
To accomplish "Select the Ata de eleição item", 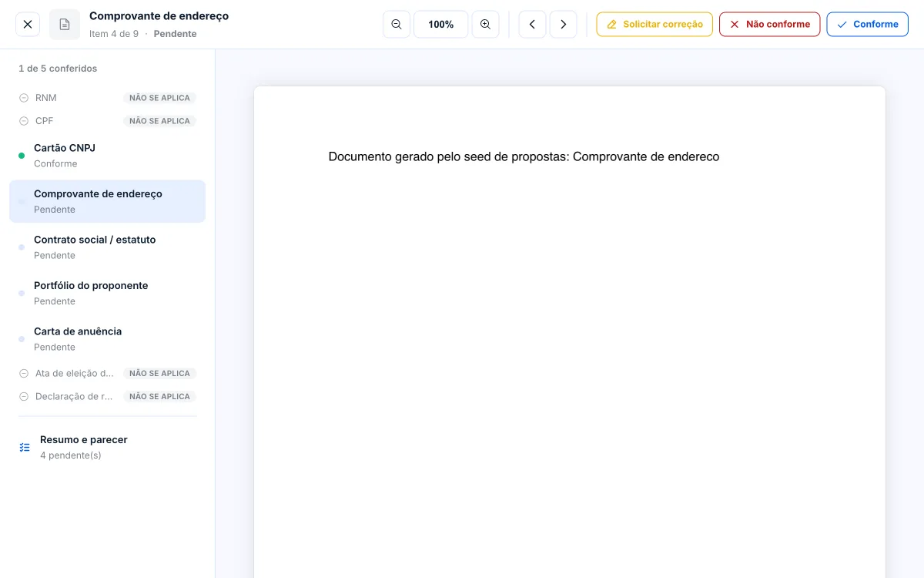I will pos(108,373).
